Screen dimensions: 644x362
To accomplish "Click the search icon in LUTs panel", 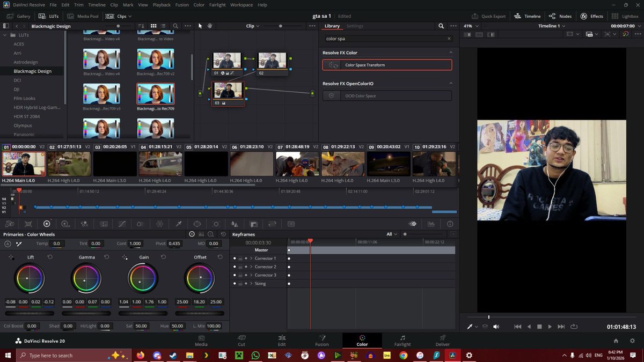I will [175, 26].
